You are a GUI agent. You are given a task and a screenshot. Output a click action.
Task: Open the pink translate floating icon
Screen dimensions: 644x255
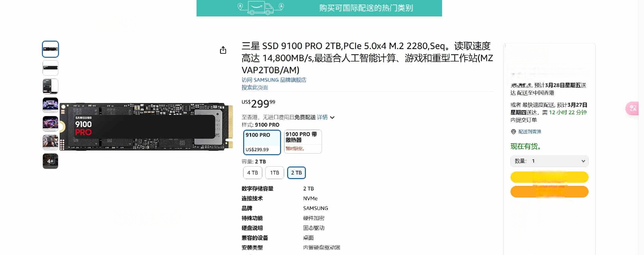(632, 109)
